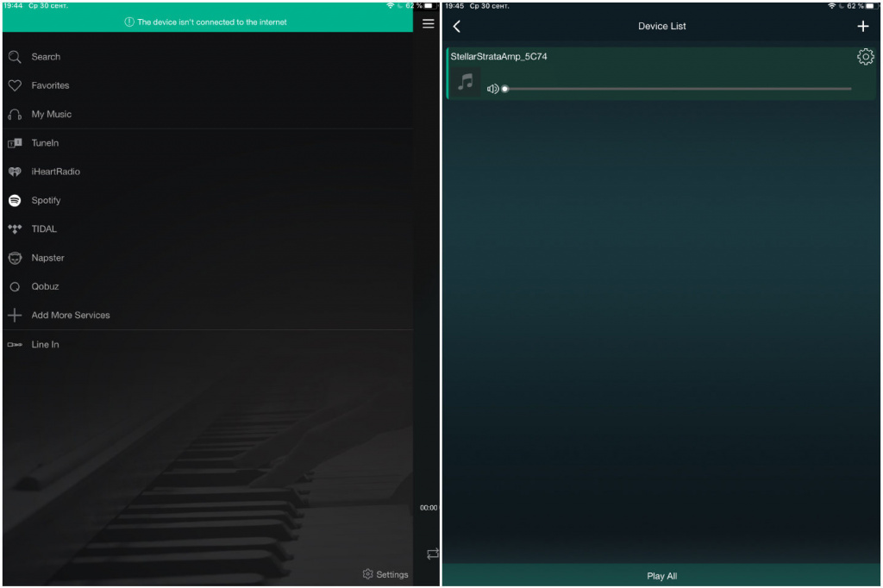
Task: Click the plus icon beside Add More Services
Action: click(15, 316)
